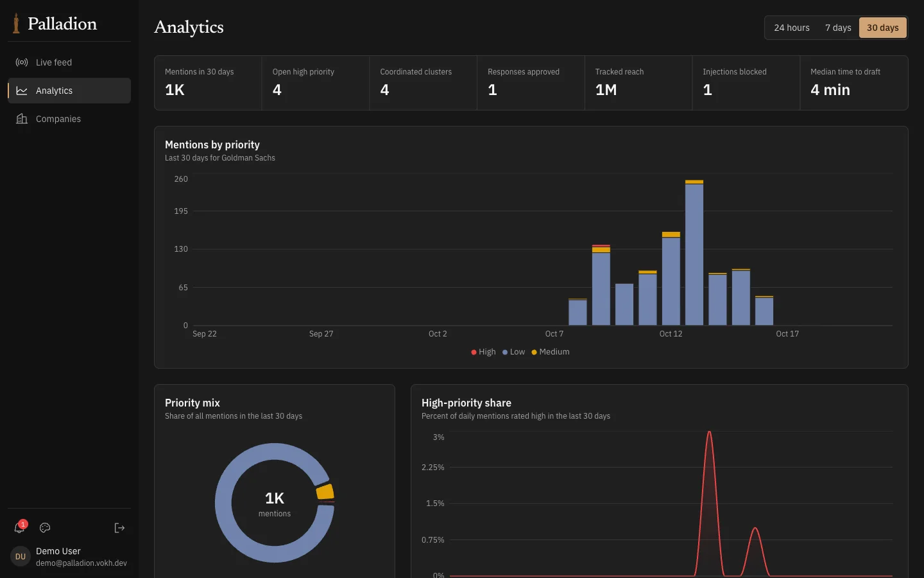Click the 1M tracked reach value
The width and height of the screenshot is (924, 578).
point(606,90)
